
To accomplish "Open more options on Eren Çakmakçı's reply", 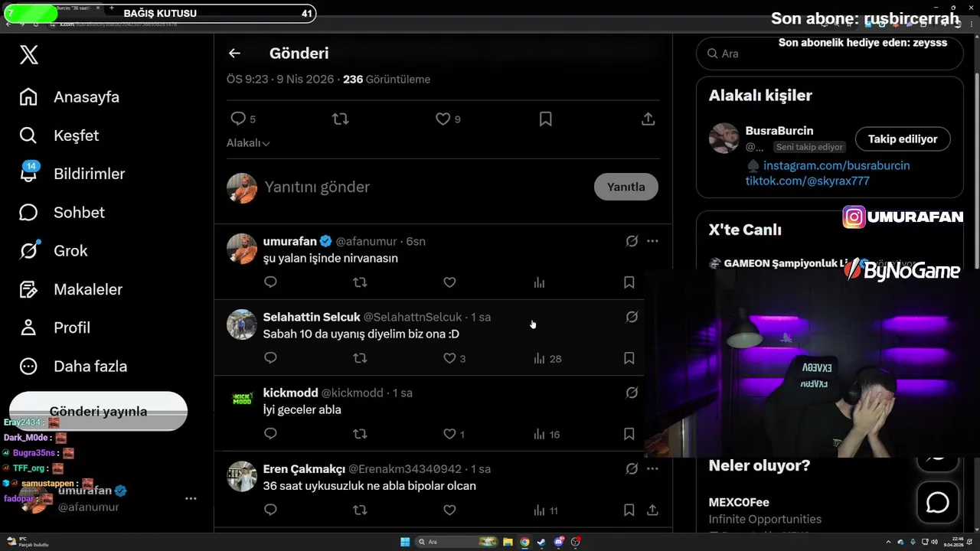I will click(652, 468).
